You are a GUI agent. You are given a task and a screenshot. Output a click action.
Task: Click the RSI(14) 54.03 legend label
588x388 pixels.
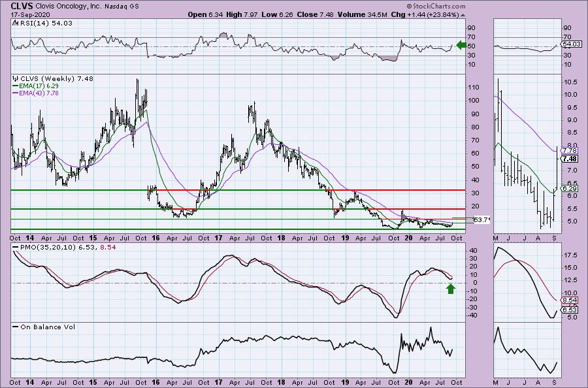pos(45,23)
